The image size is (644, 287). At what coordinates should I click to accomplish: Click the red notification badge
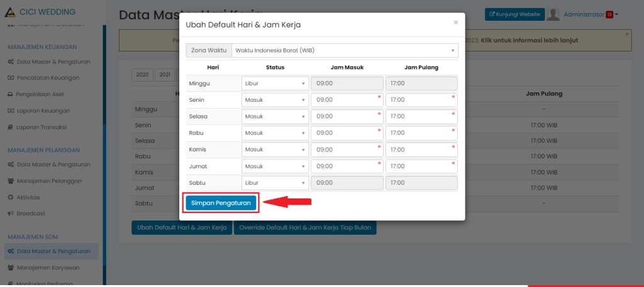[x=609, y=14]
